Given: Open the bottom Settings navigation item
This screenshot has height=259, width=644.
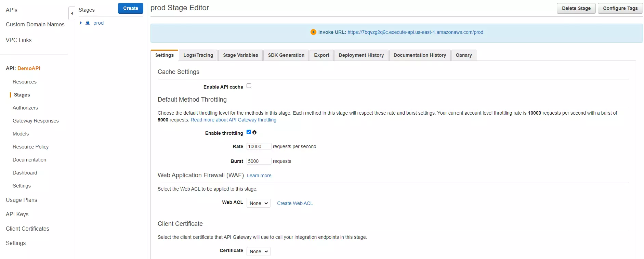Looking at the screenshot, I should pos(16,243).
